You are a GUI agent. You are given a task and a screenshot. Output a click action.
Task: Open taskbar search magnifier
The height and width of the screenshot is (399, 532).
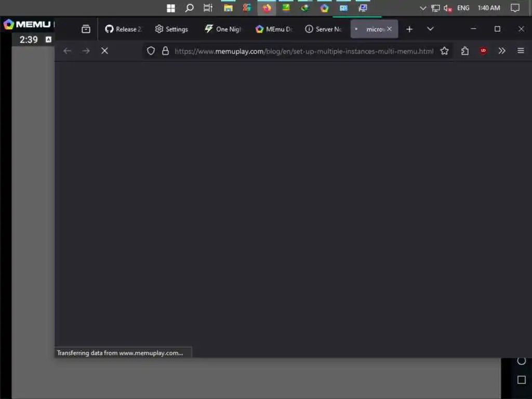(x=189, y=8)
